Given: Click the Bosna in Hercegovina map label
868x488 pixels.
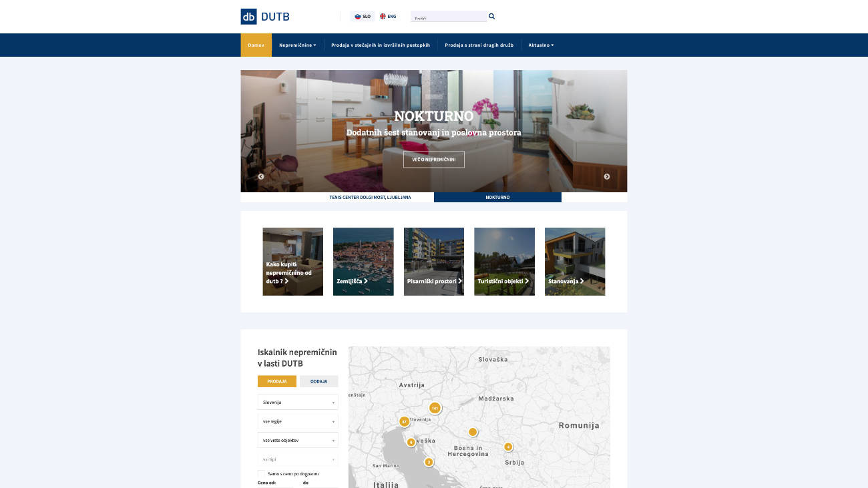Looking at the screenshot, I should [468, 451].
